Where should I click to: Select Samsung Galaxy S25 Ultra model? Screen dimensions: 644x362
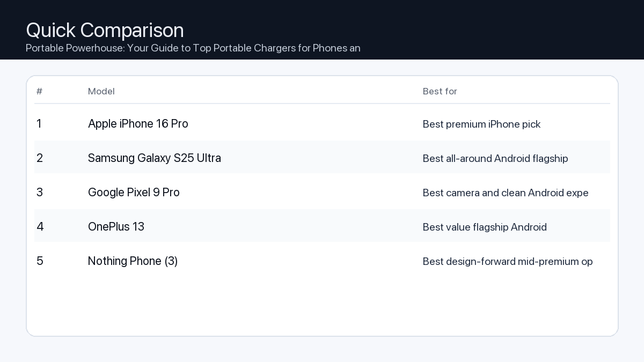[154, 158]
